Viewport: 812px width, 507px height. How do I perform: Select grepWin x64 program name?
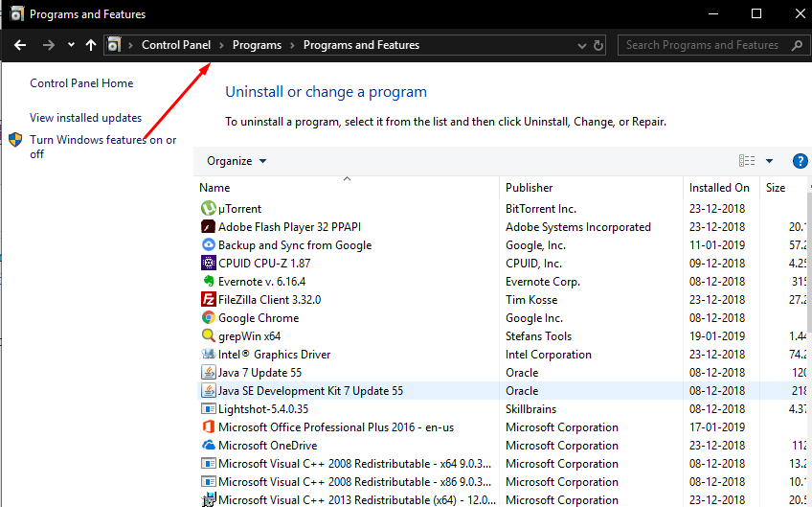click(249, 336)
